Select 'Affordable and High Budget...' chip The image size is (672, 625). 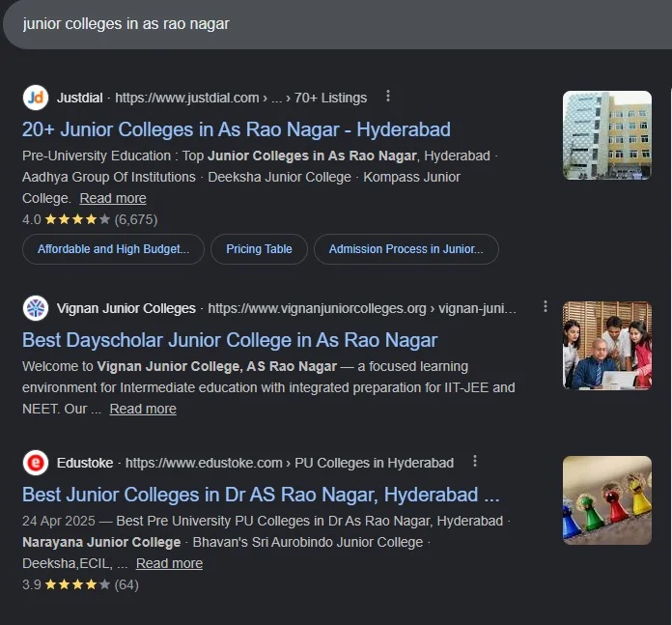[x=113, y=249]
